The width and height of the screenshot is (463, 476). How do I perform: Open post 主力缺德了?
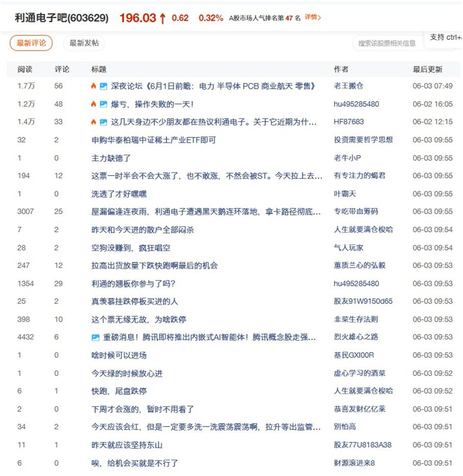(111, 158)
